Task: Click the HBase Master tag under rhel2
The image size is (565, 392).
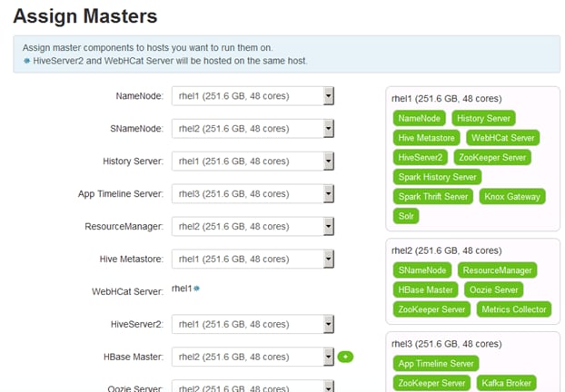Action: coord(425,289)
